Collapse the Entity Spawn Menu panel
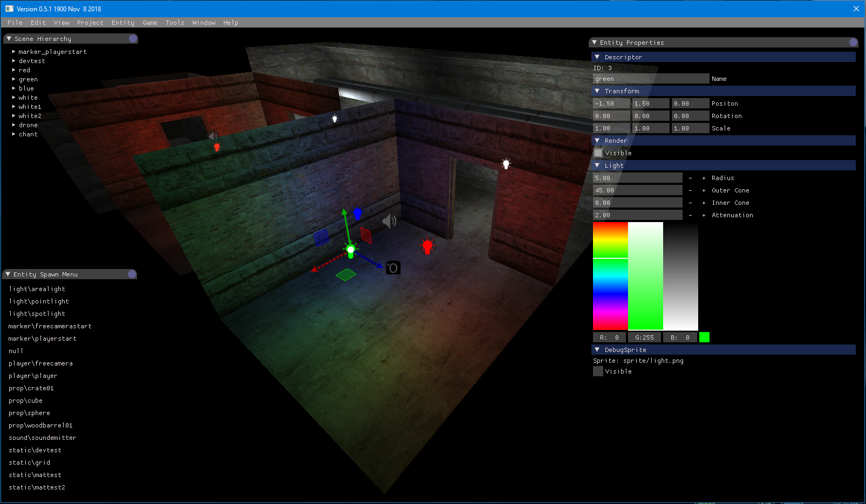The height and width of the screenshot is (504, 866). coord(8,274)
